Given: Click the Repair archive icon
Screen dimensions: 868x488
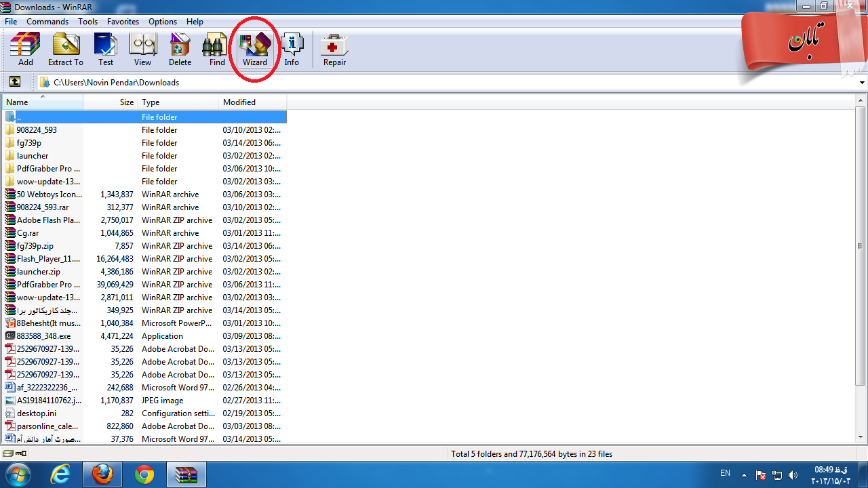Looking at the screenshot, I should [334, 49].
